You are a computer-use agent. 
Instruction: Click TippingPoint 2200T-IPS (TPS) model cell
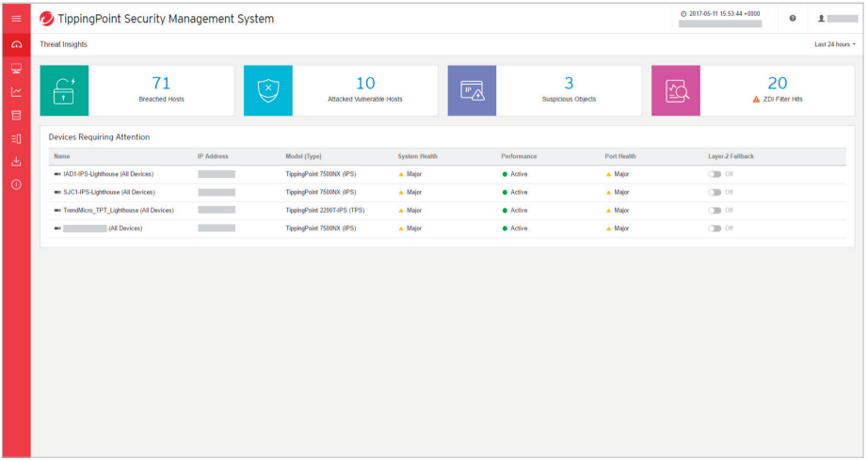325,211
